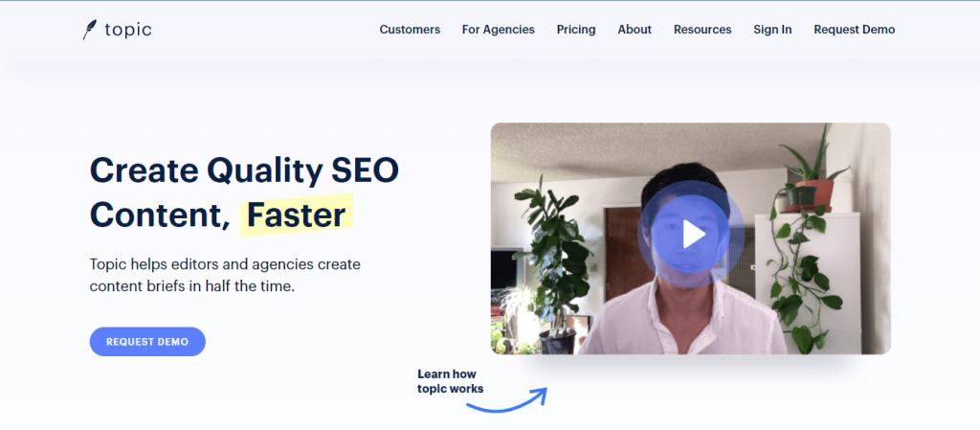Click the 'Learn how topic works' caption
980x430 pixels.
[450, 381]
